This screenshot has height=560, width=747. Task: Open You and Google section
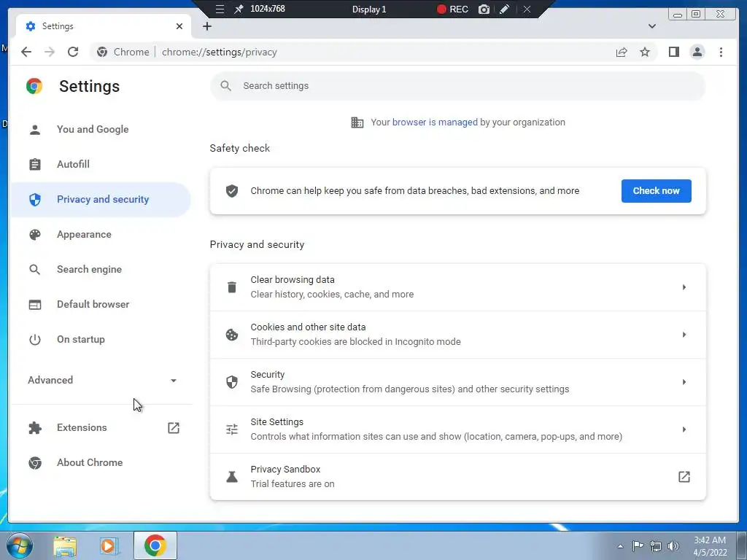(100, 130)
